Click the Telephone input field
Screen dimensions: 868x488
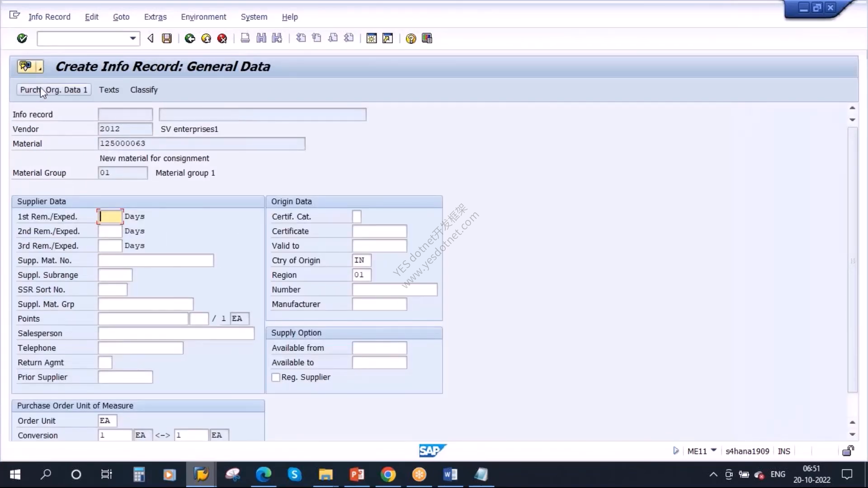tap(141, 348)
